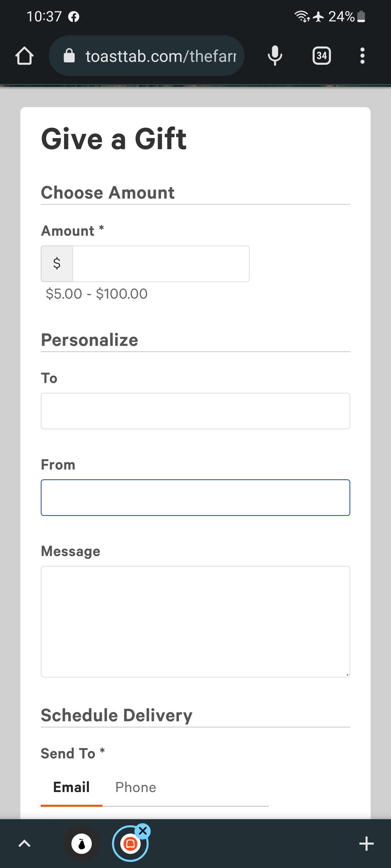Open Chrome's three-dot overflow menu

[362, 55]
